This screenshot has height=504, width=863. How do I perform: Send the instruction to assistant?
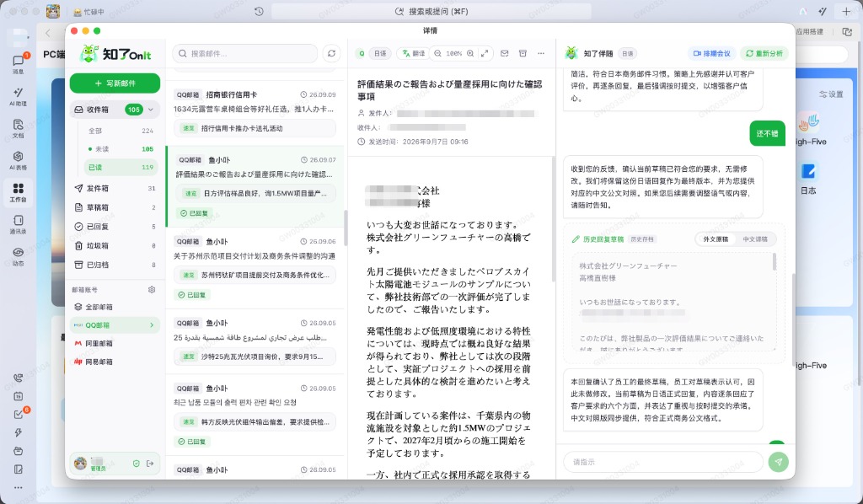[x=778, y=462]
